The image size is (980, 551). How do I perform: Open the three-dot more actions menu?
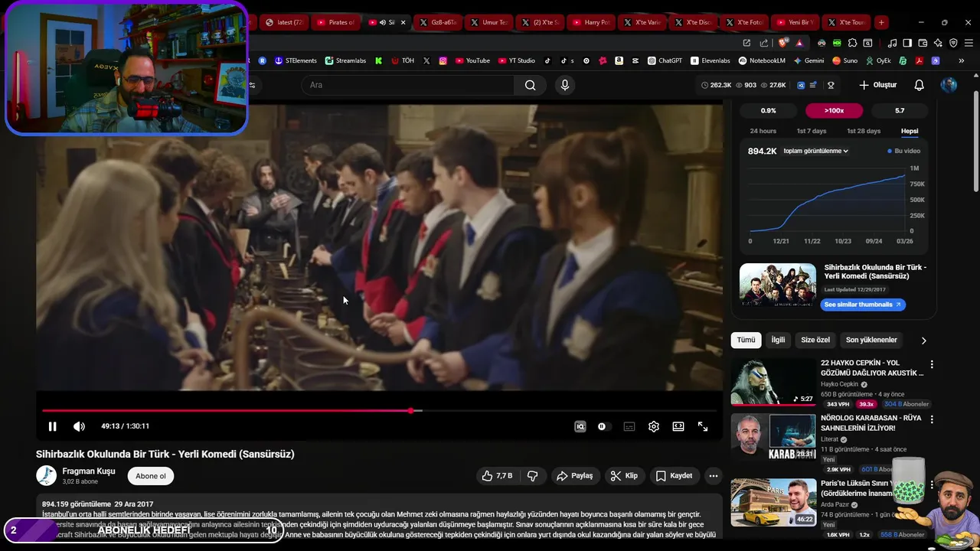[x=714, y=476]
